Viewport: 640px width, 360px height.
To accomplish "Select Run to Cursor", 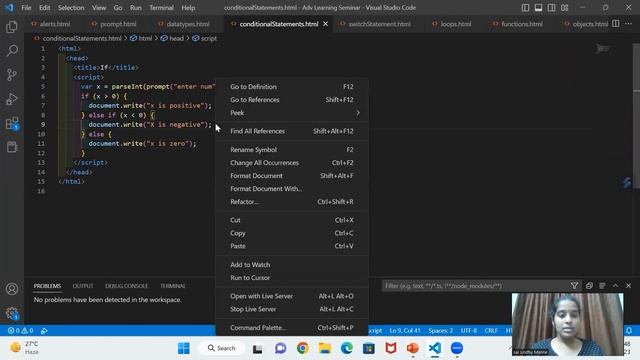I will [x=292, y=278].
